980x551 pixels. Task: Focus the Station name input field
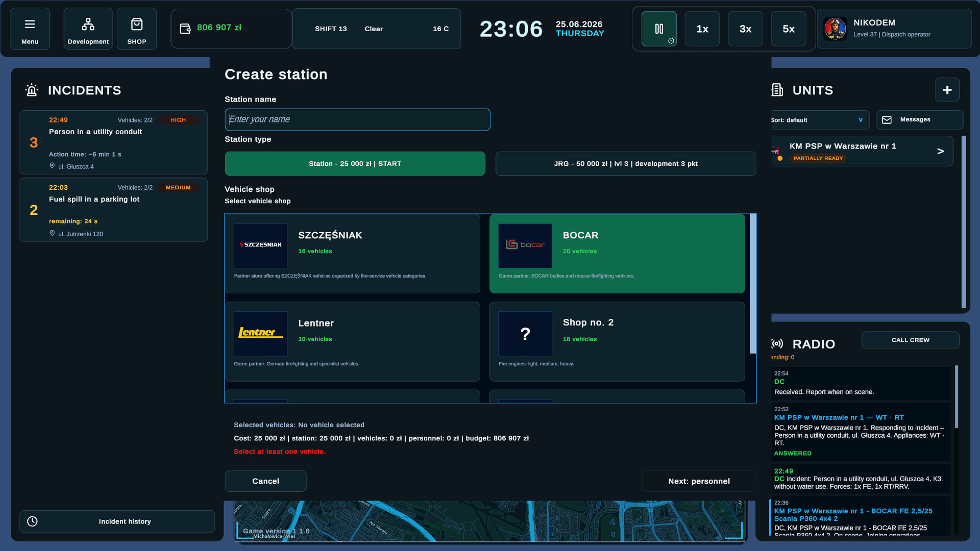tap(357, 119)
